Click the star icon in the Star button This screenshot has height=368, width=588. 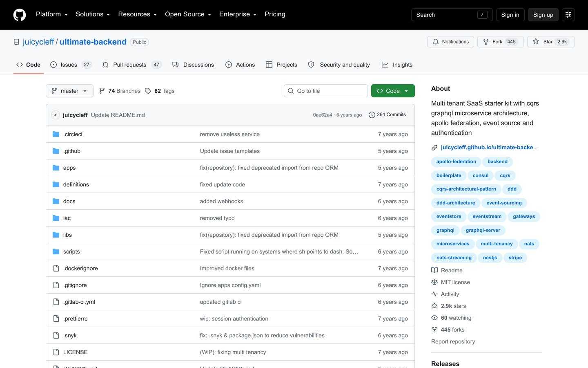536,42
